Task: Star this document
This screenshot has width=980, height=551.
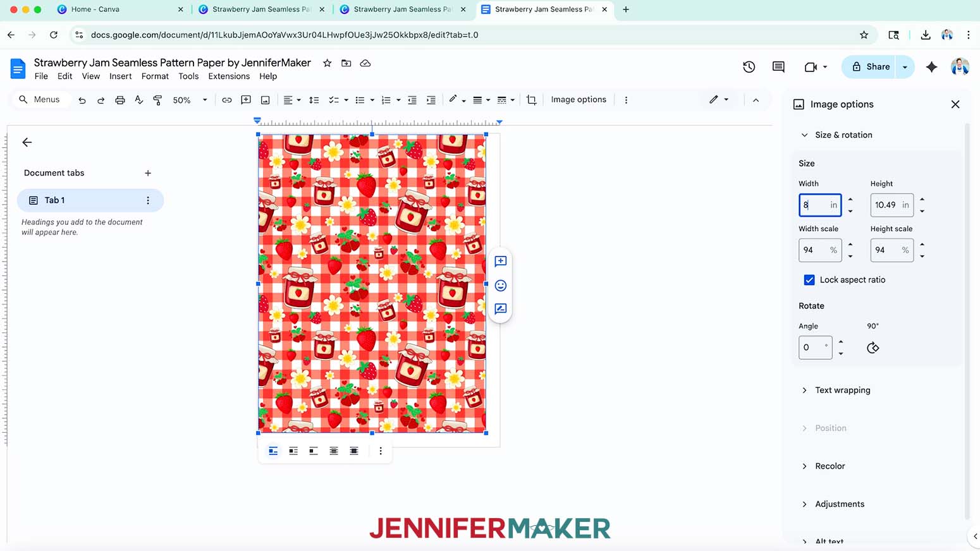Action: coord(327,63)
